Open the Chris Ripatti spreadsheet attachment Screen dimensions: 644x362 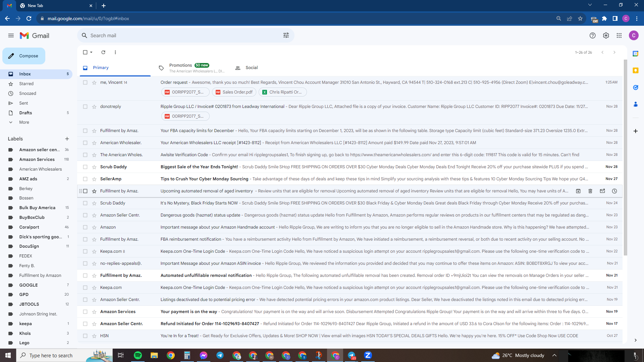click(x=282, y=92)
